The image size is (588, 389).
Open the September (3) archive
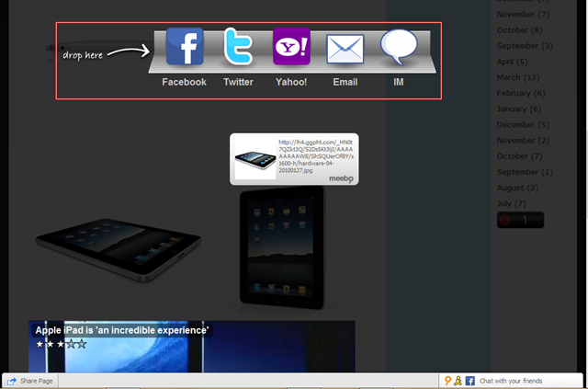click(525, 46)
